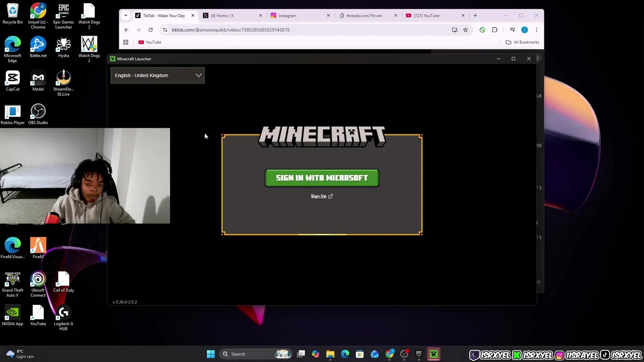Open File Explorer from taskbar

pos(330,354)
